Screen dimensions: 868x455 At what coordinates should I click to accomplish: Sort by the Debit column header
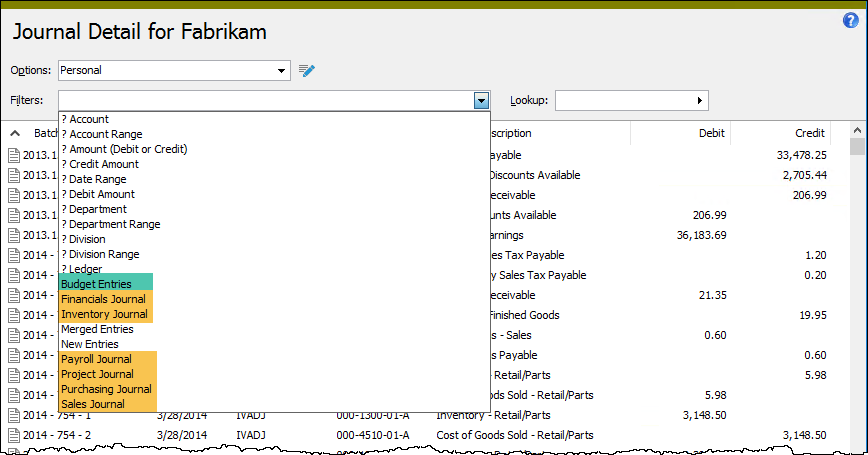click(711, 133)
